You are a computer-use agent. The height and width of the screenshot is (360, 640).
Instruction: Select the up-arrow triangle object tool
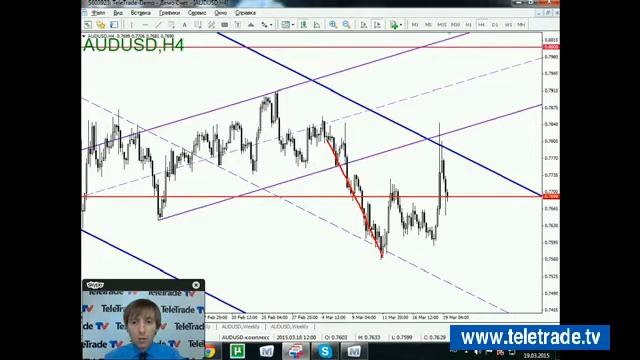tap(251, 25)
